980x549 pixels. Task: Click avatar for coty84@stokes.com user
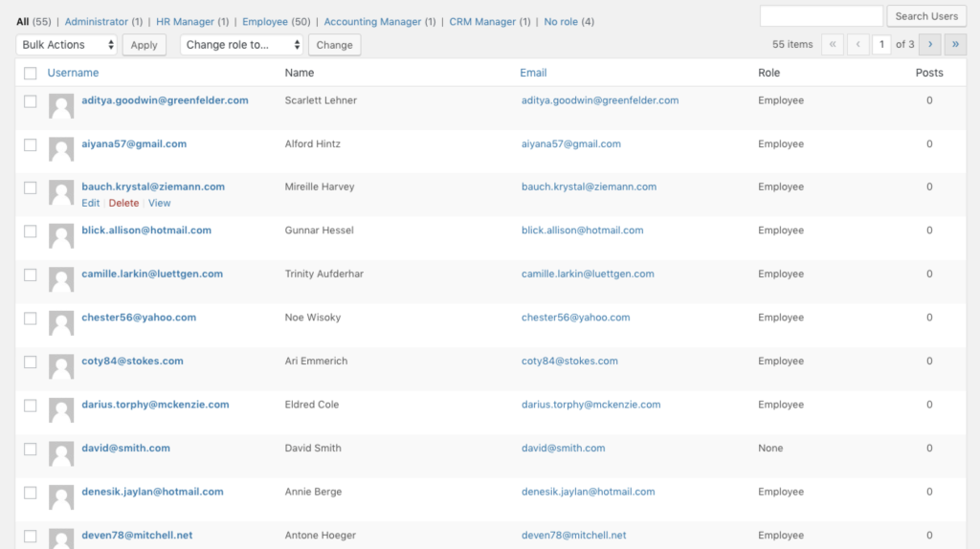pos(61,367)
